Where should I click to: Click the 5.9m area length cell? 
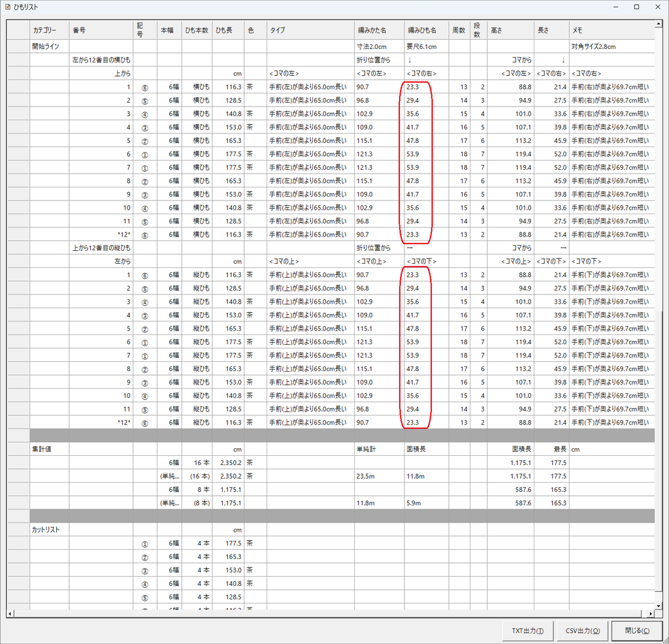(x=427, y=503)
